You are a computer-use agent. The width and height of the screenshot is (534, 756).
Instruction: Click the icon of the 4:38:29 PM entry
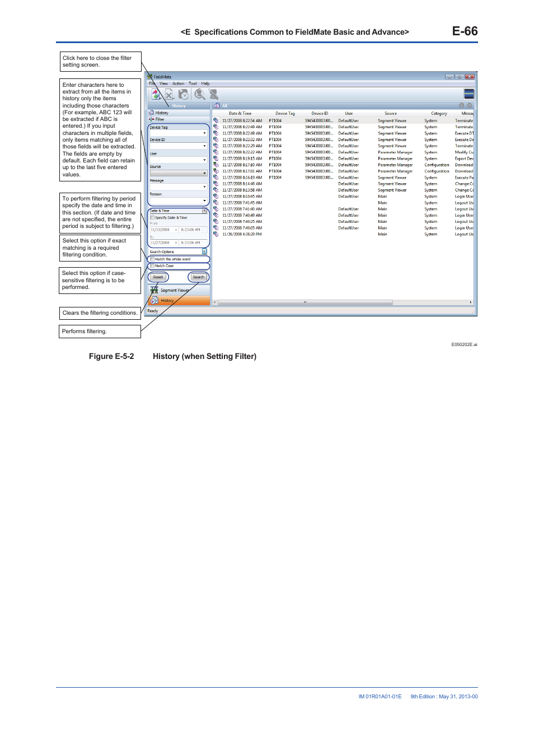[x=216, y=234]
